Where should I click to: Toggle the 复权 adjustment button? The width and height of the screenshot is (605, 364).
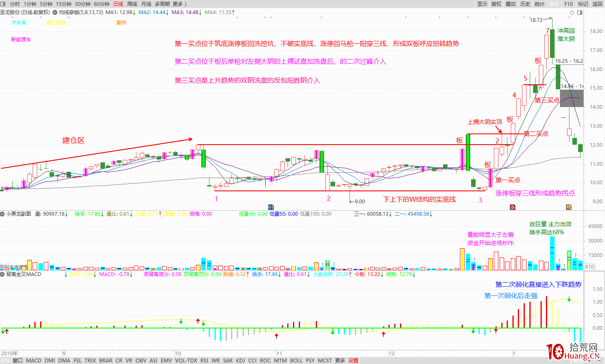click(496, 4)
